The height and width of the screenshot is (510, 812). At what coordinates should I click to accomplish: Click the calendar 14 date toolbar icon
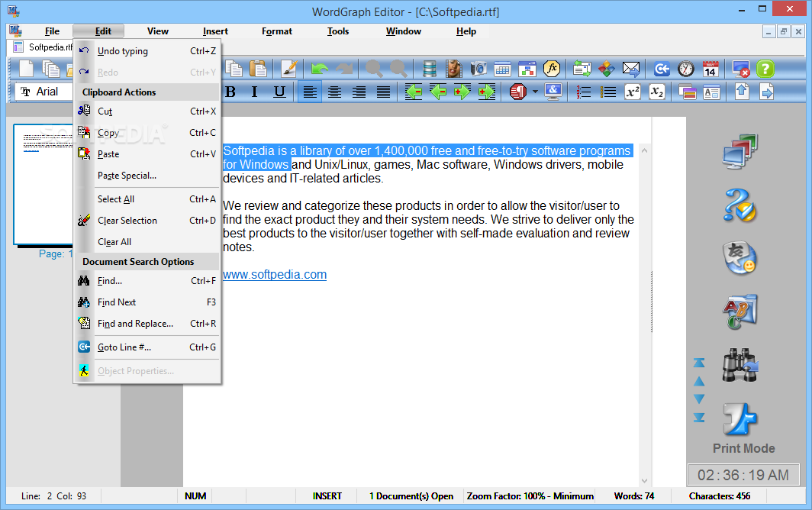click(x=710, y=69)
